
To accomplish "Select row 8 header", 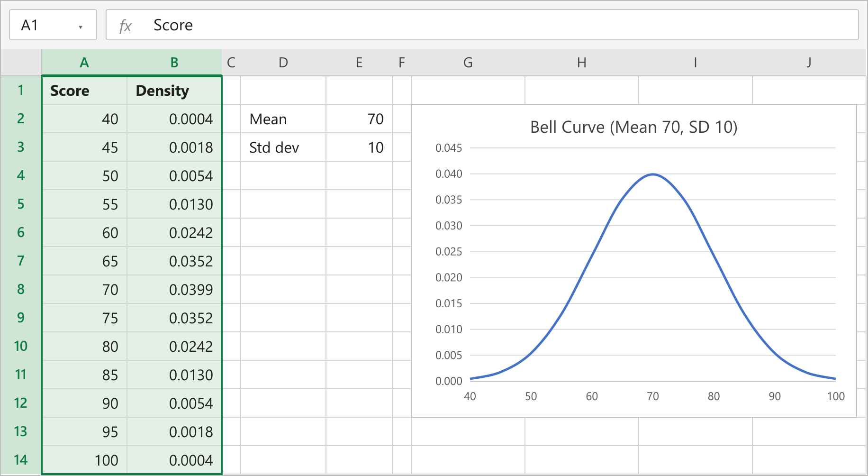I will tap(21, 289).
